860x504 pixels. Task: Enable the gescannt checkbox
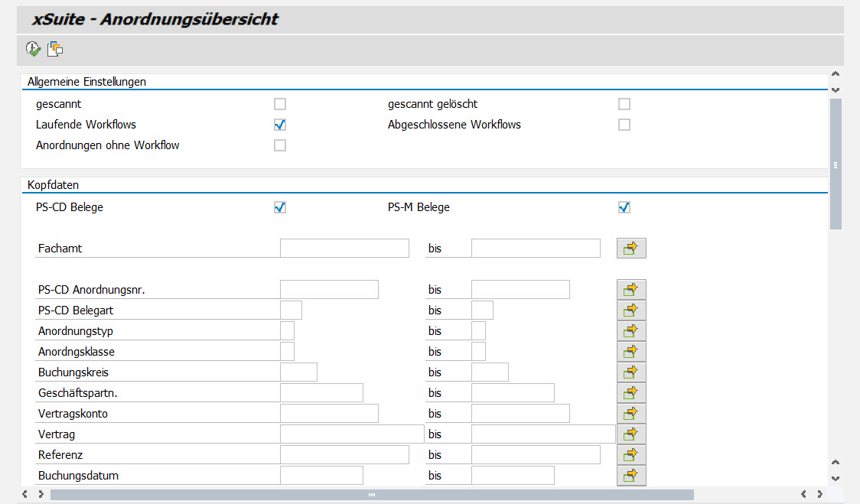pyautogui.click(x=280, y=104)
